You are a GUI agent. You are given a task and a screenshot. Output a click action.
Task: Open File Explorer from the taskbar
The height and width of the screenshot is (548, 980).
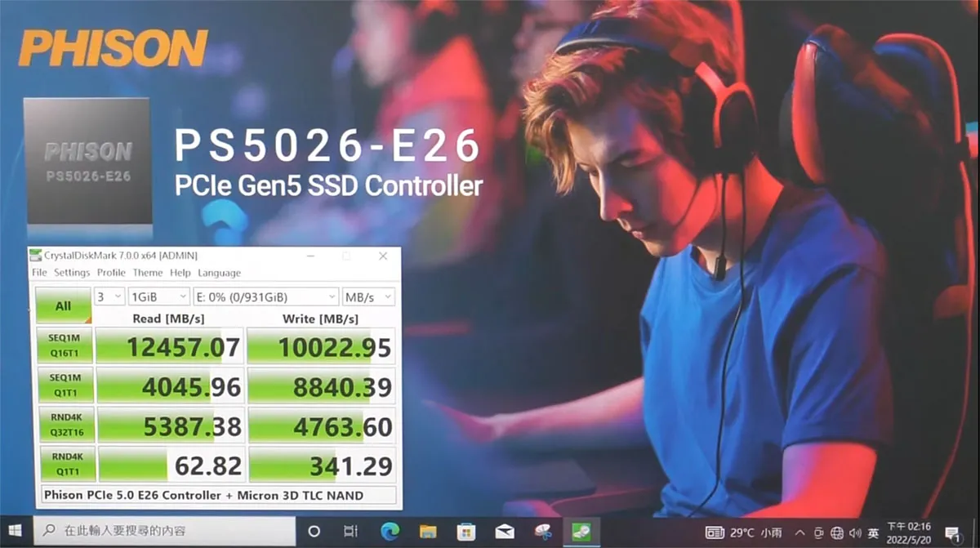coord(428,532)
